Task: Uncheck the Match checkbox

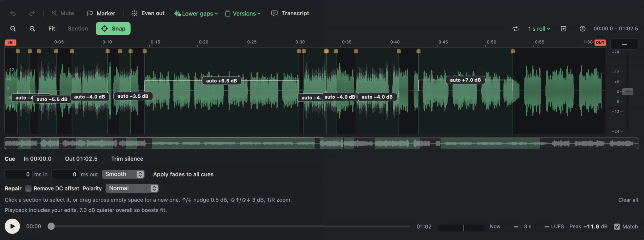Action: [617, 226]
